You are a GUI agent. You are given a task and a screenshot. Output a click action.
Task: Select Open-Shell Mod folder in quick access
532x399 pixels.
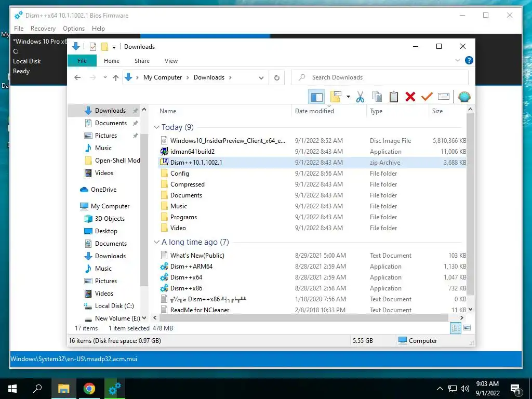pyautogui.click(x=117, y=161)
